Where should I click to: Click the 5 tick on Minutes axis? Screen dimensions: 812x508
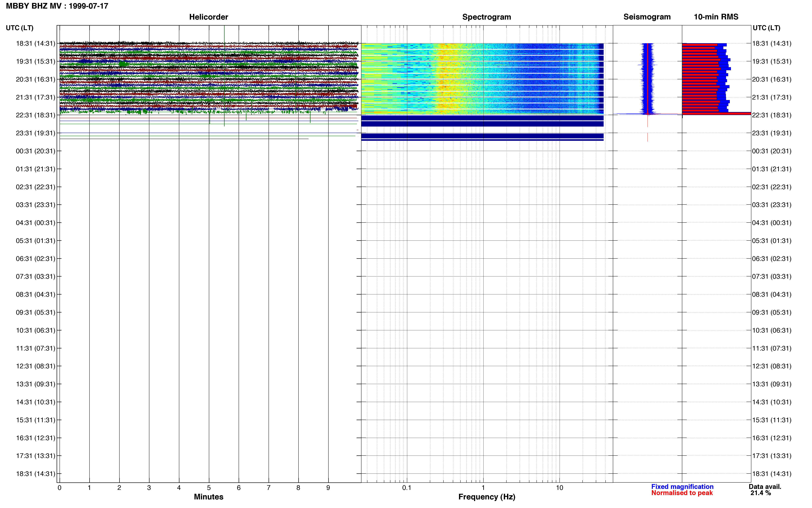tap(209, 487)
